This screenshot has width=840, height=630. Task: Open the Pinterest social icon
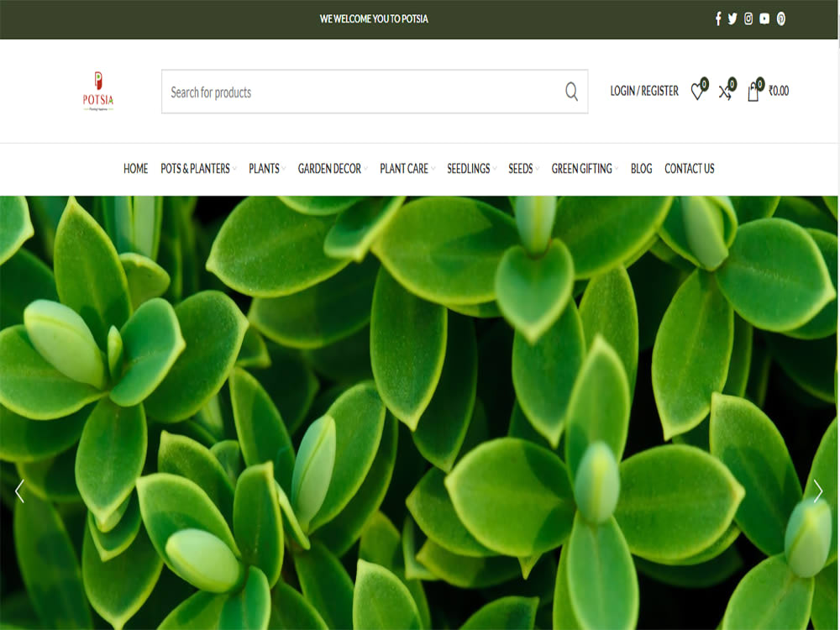(781, 18)
